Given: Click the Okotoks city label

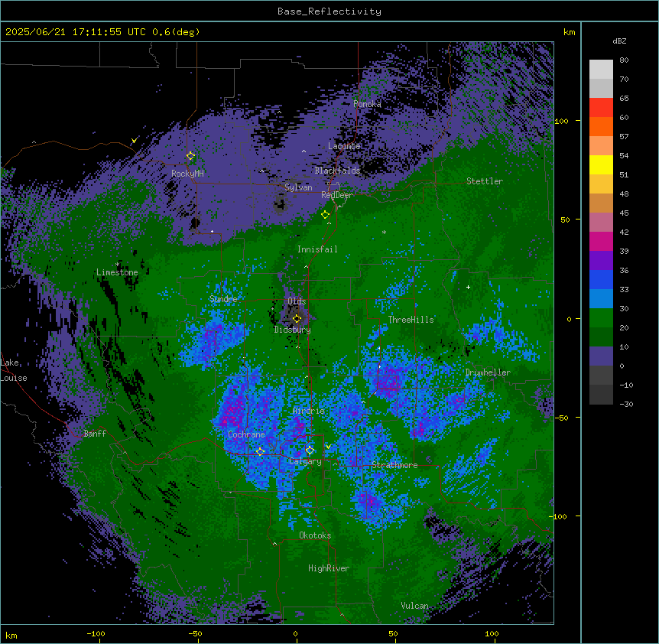Looking at the screenshot, I should [315, 535].
